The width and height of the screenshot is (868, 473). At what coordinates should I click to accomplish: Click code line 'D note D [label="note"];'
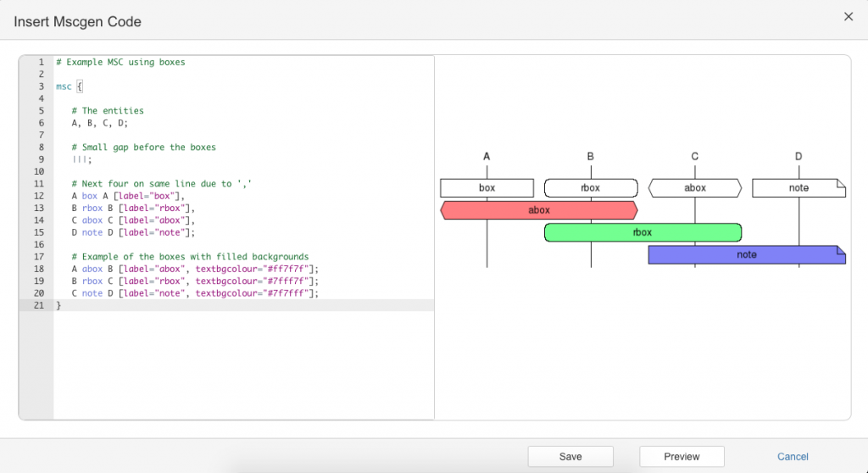133,232
